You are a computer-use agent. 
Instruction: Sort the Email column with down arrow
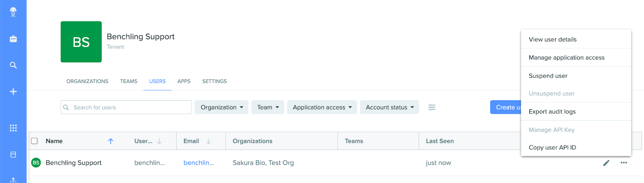(x=208, y=141)
